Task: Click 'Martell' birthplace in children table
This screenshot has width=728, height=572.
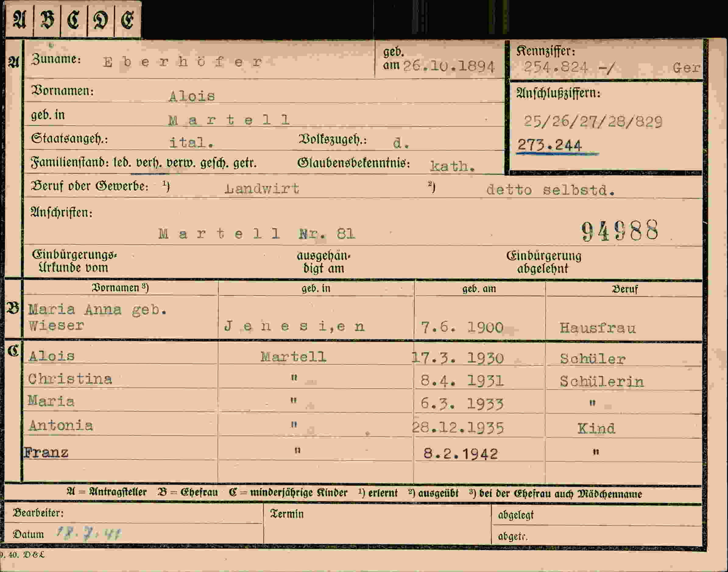Action: point(293,357)
